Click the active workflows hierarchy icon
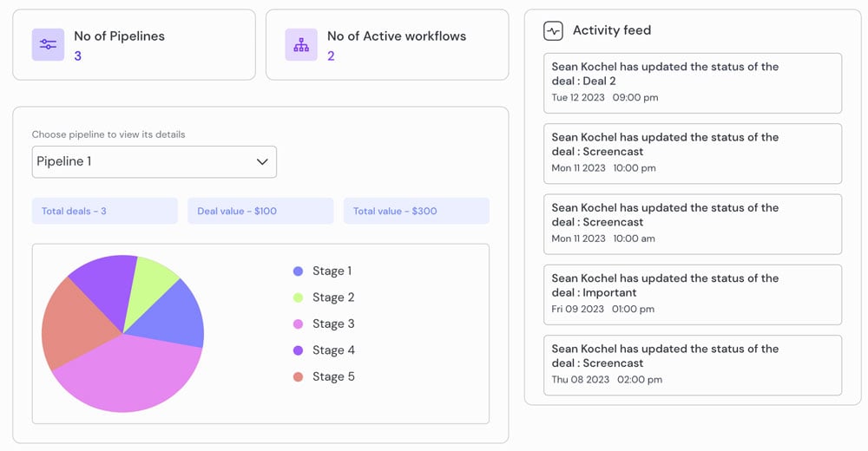Image resolution: width=868 pixels, height=451 pixels. click(301, 45)
